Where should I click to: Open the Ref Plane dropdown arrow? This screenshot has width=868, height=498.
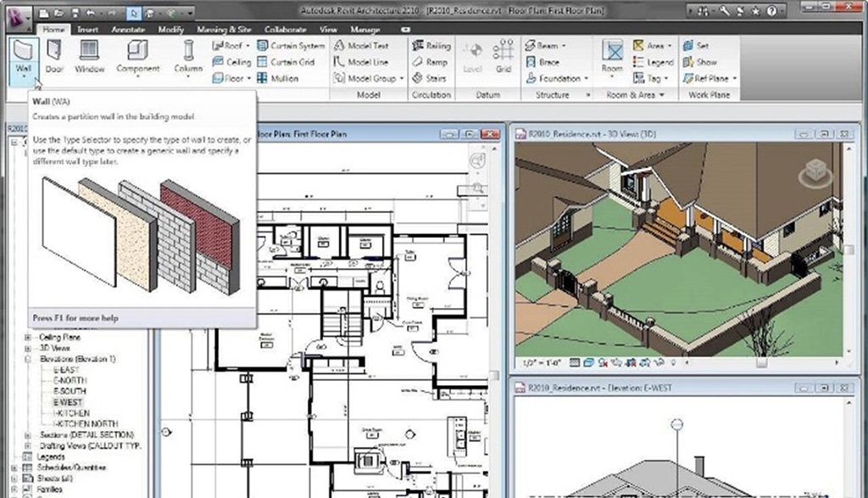coord(735,79)
